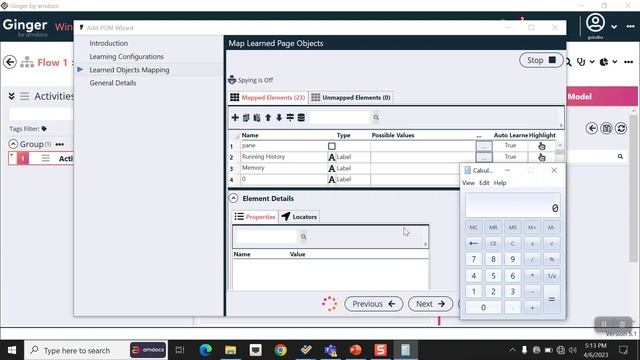Add a new element with the plus icon
This screenshot has width=640, height=360.
[235, 118]
